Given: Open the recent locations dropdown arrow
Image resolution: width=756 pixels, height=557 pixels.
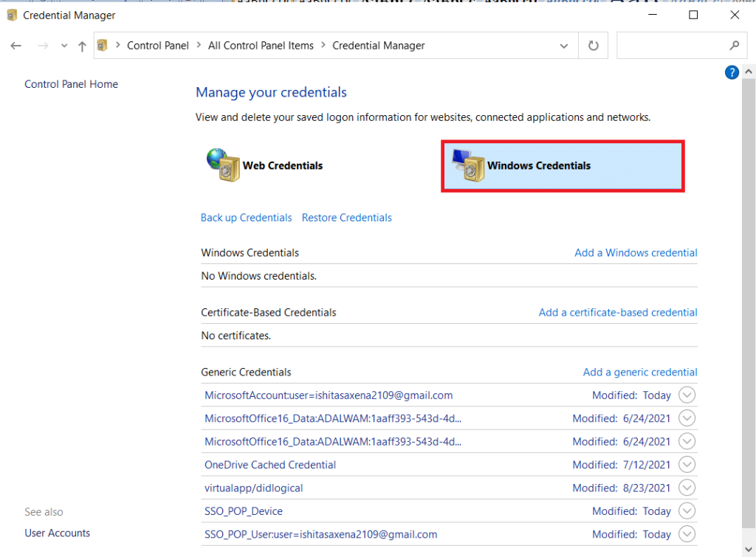Looking at the screenshot, I should (64, 46).
